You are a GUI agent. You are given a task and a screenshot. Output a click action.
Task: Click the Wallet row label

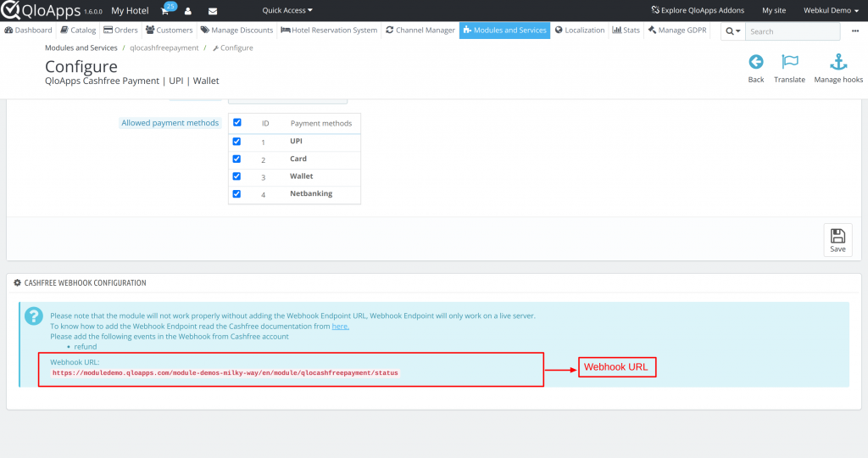[x=302, y=176]
